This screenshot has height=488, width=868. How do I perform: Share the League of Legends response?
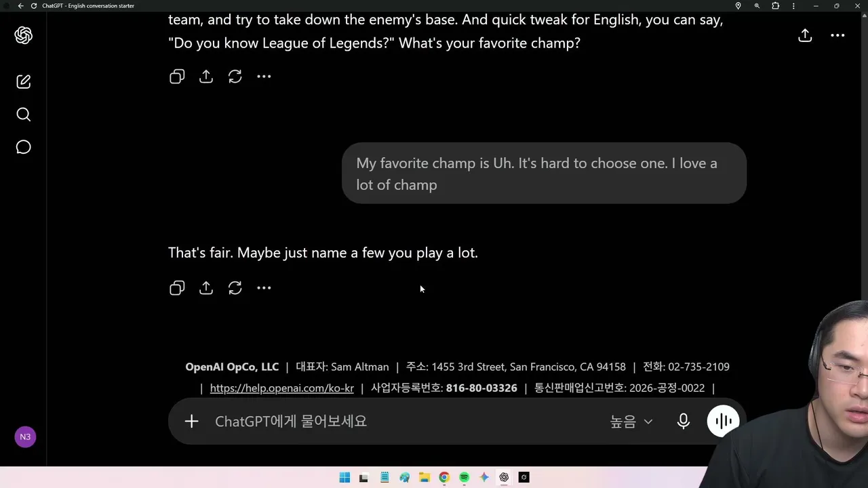[206, 77]
